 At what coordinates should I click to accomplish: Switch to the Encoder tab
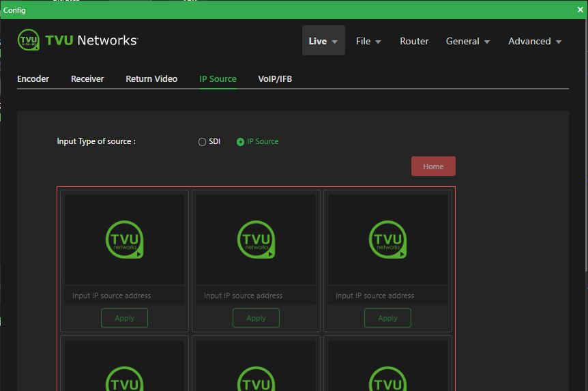[x=33, y=78]
